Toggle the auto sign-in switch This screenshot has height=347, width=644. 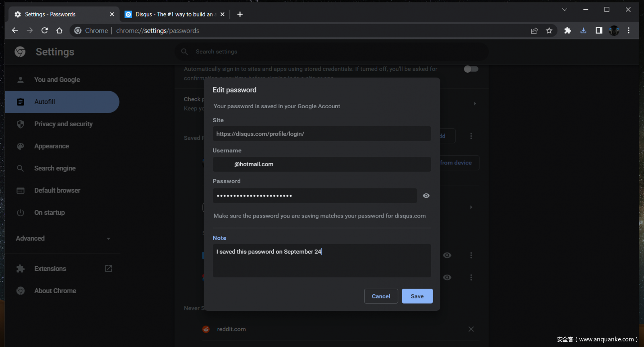pyautogui.click(x=471, y=69)
